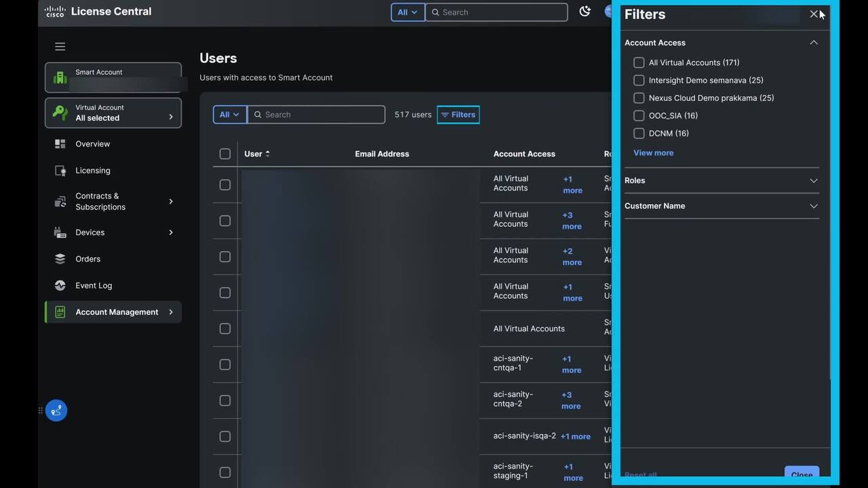This screenshot has height=488, width=868.
Task: Open +1 more link for aci-sanity-isqa-2
Action: click(576, 436)
